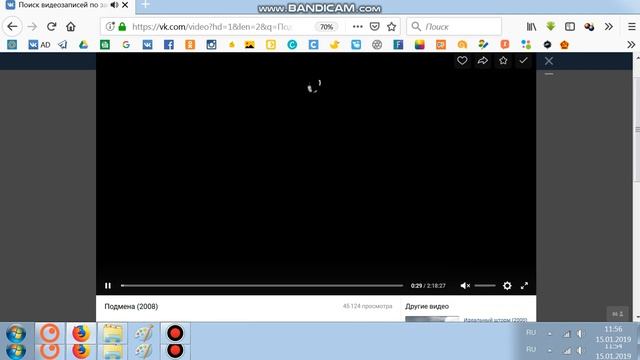Click the 45 124 просмотра view count

tap(367, 306)
